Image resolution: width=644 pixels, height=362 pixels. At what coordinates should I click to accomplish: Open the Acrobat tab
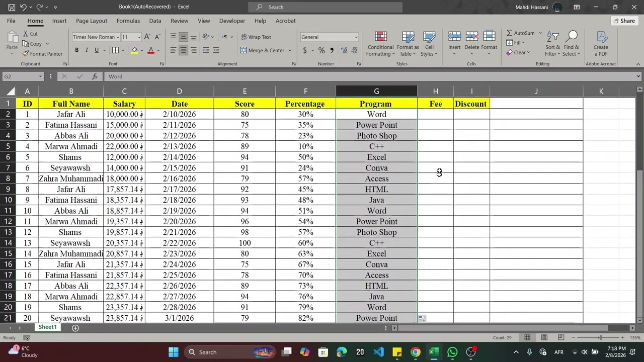coord(286,21)
